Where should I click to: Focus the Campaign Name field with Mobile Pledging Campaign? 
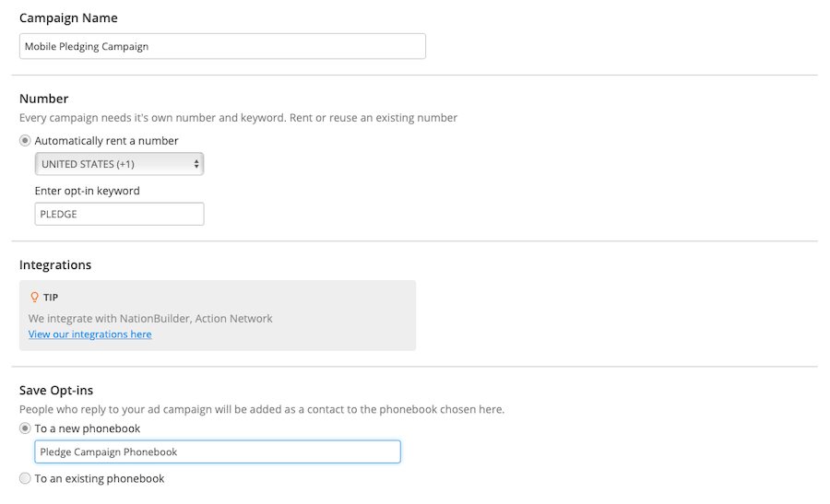[x=222, y=47]
